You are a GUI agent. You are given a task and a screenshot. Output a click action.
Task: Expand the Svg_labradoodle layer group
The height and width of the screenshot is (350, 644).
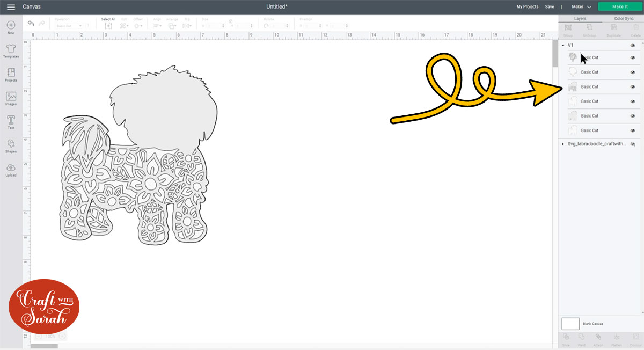[x=563, y=144]
